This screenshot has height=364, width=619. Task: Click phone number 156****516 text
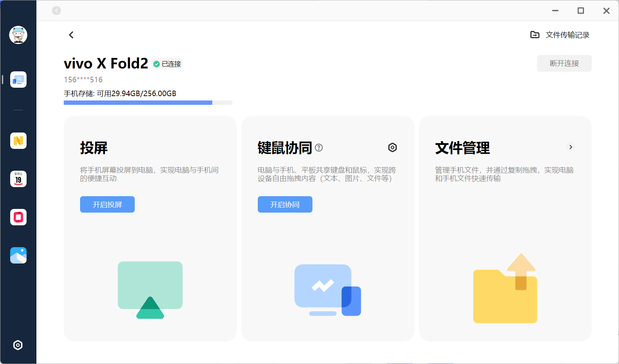[83, 80]
